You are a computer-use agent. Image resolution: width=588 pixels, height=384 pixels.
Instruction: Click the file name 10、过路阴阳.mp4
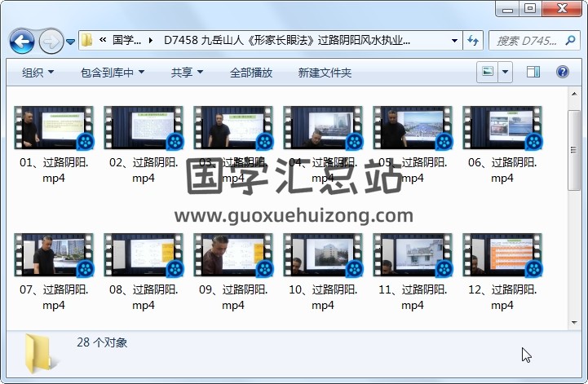click(323, 297)
